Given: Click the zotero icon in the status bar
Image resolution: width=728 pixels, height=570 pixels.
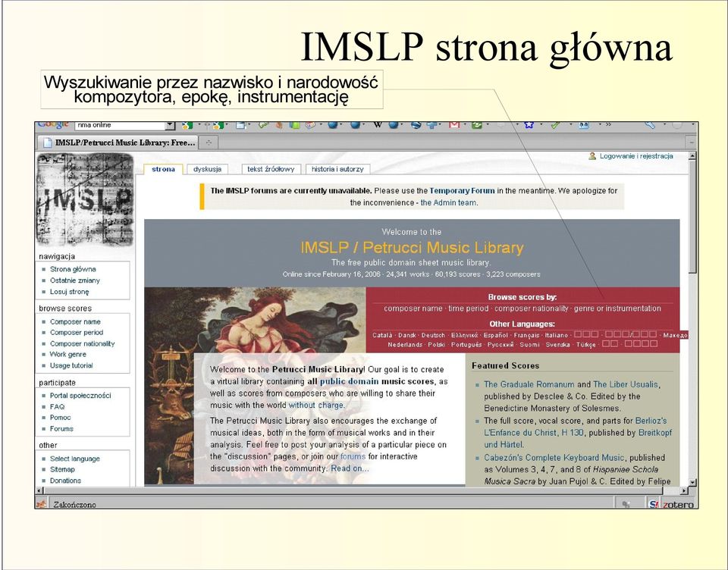Looking at the screenshot, I should (678, 504).
